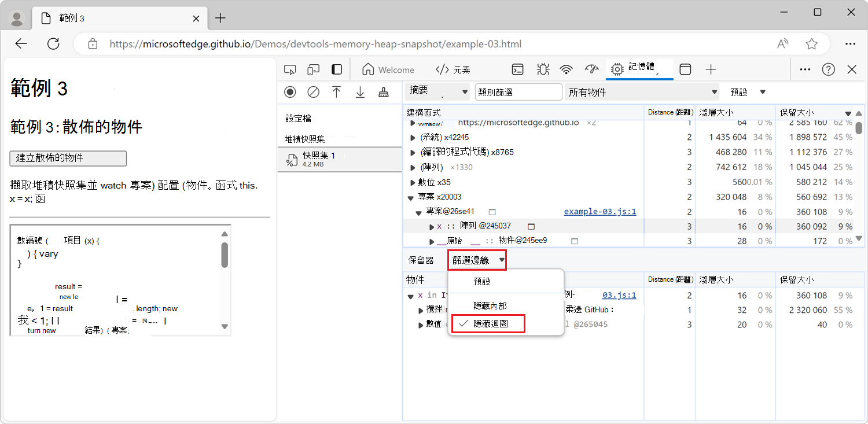
Task: Toggle the DevTools sidebar dock icon
Action: [x=336, y=70]
